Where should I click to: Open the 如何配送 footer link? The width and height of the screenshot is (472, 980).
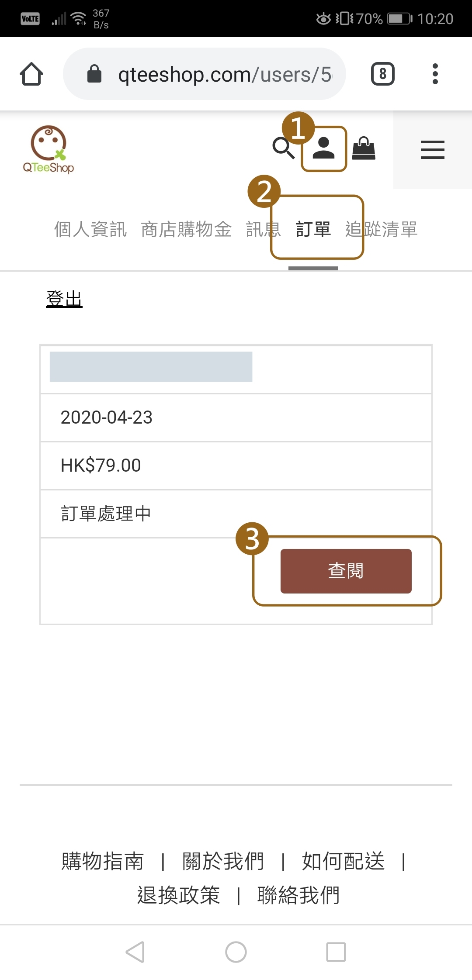[x=343, y=861]
